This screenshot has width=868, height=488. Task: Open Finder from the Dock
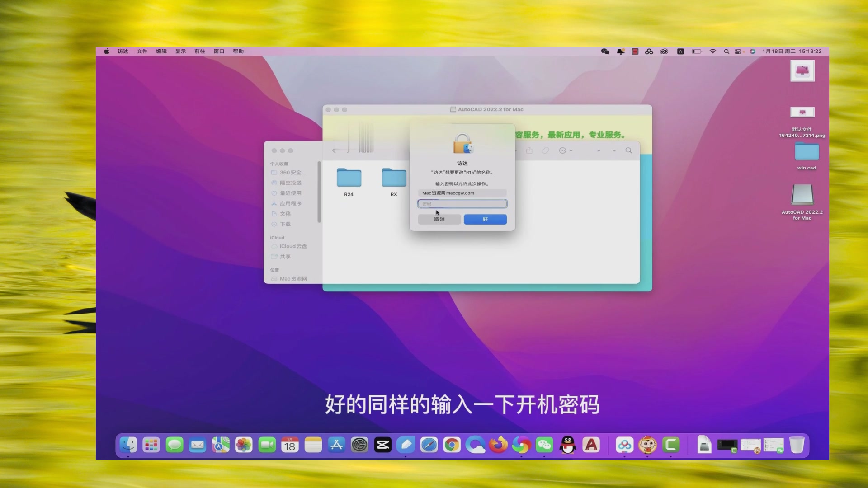pos(128,446)
